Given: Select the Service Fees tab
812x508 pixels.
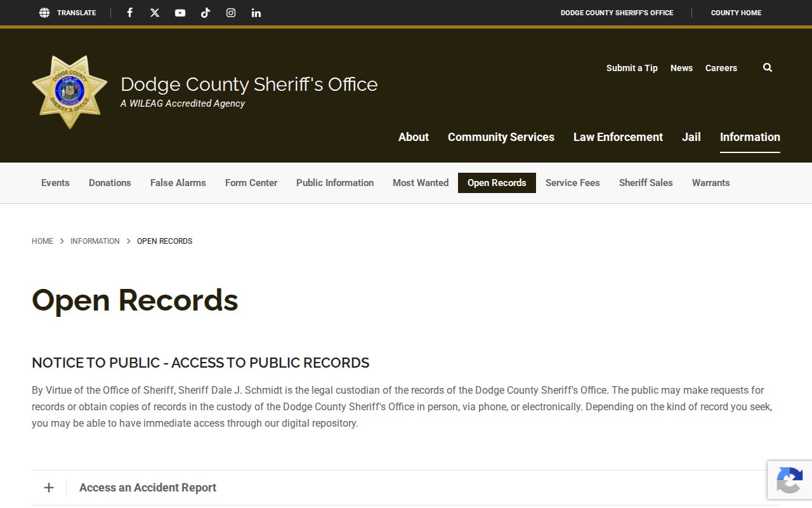Looking at the screenshot, I should (573, 183).
